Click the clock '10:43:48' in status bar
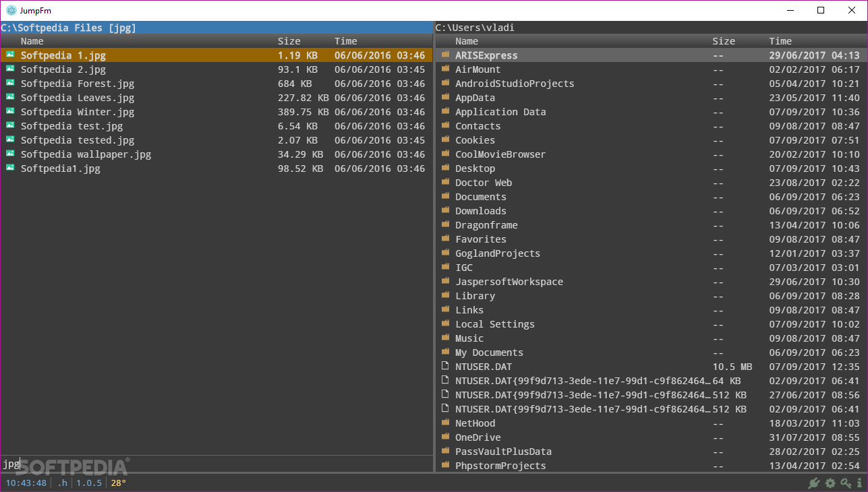Screen dimensions: 868x492 coord(26,483)
